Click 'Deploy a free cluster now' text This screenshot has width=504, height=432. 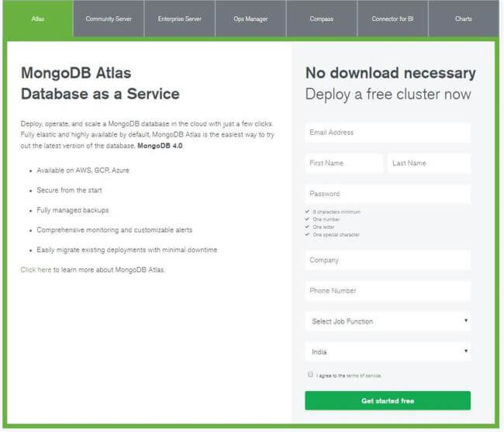pos(388,95)
